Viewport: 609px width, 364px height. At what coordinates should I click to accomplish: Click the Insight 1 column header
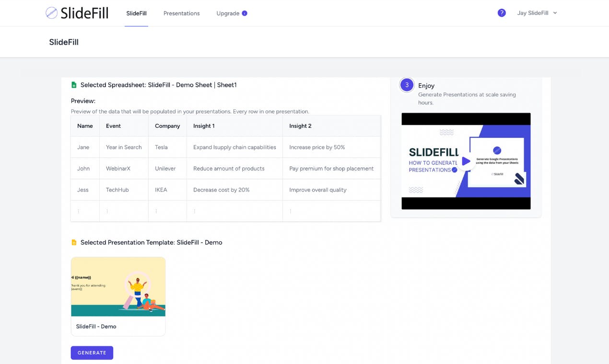pos(234,126)
